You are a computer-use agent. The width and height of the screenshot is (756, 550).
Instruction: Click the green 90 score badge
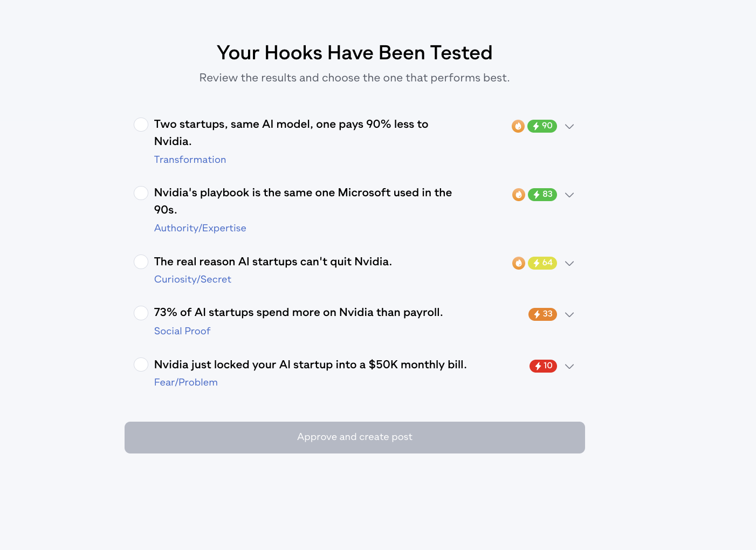tap(542, 126)
